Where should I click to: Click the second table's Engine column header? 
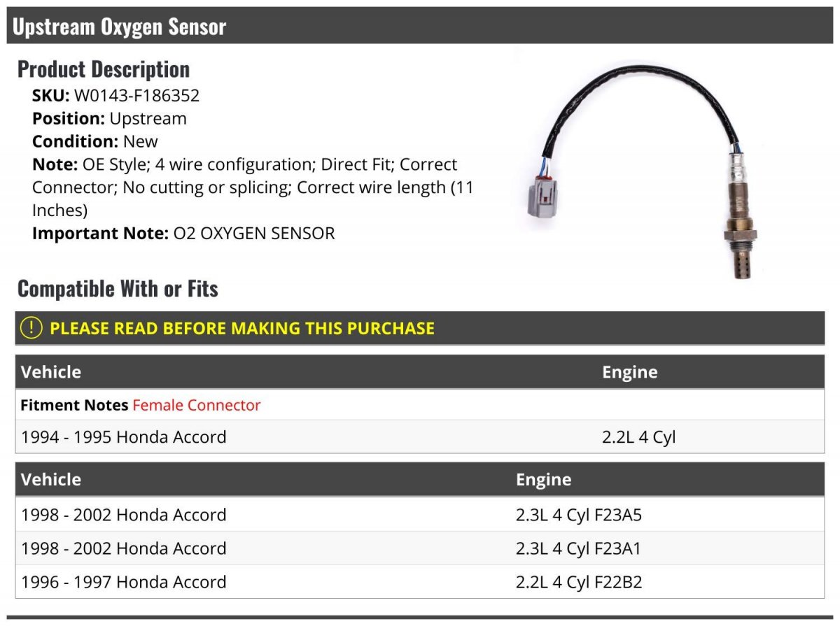coord(543,480)
